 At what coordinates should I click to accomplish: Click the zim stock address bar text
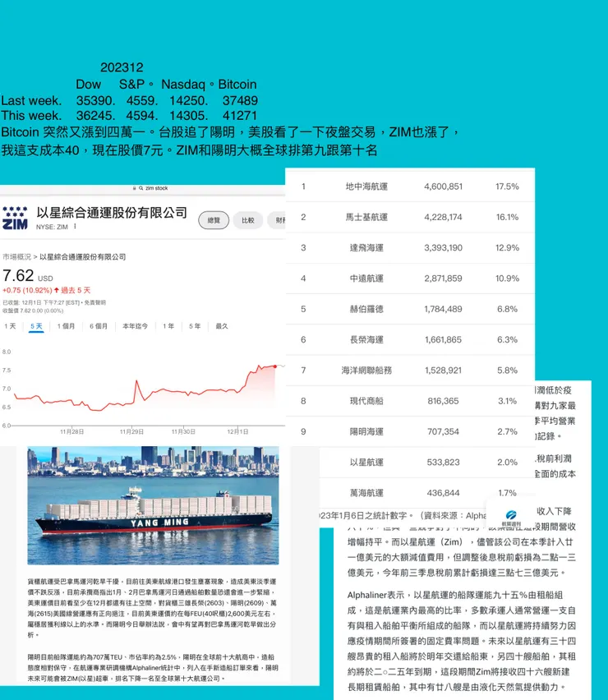(157, 188)
